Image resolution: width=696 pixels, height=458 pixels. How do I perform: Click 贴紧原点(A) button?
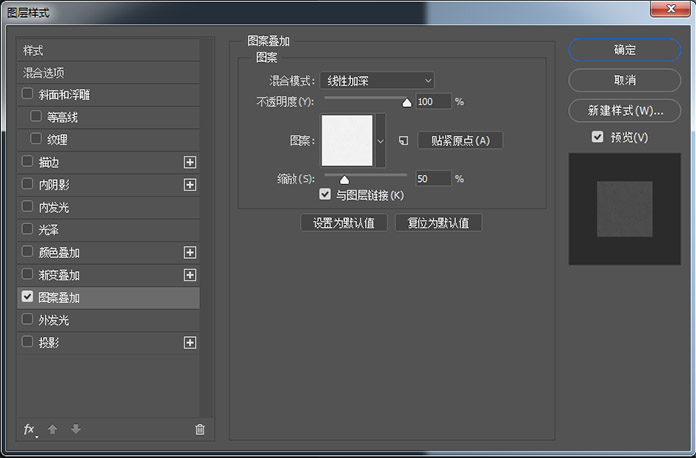[x=460, y=141]
